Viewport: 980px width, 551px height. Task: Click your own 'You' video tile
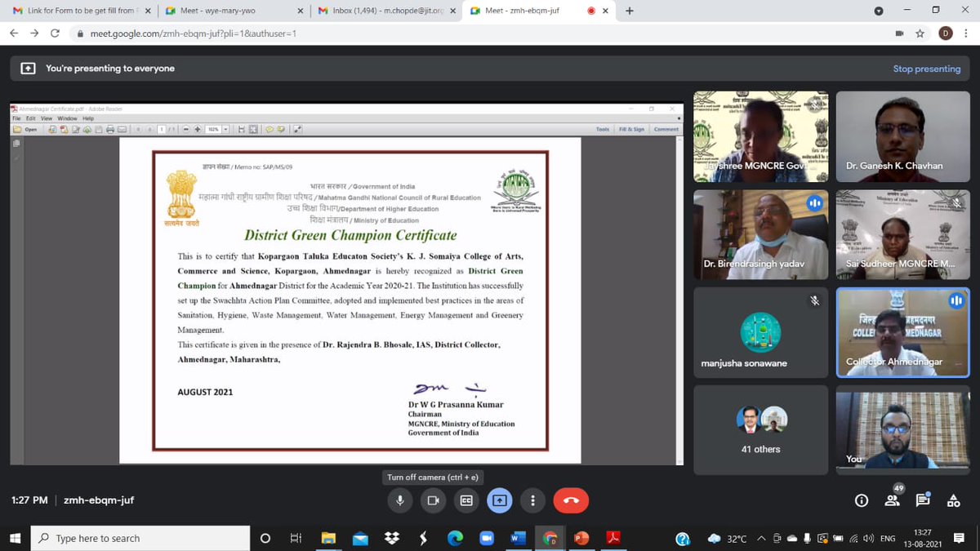click(902, 430)
